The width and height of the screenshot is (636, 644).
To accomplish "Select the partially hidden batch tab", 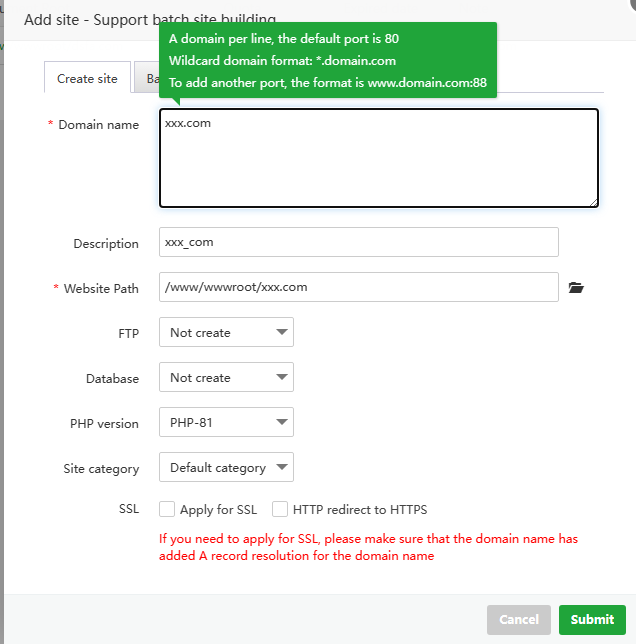I will (149, 79).
